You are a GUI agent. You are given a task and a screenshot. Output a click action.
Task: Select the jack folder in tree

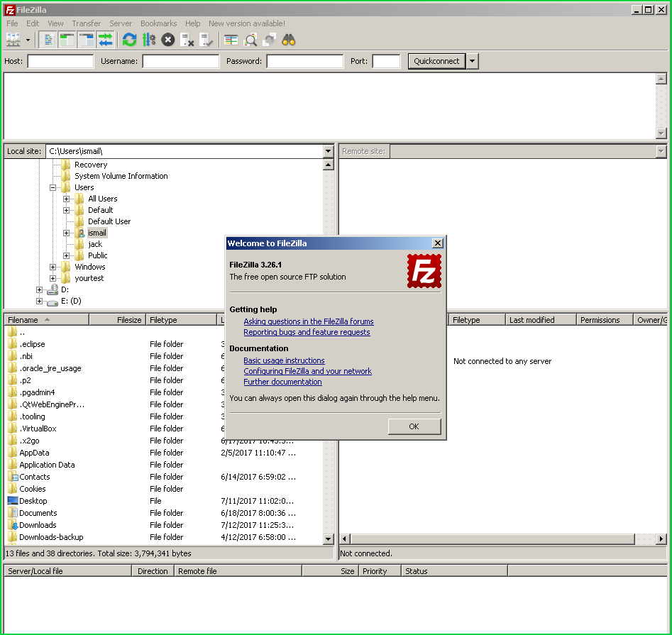coord(95,244)
